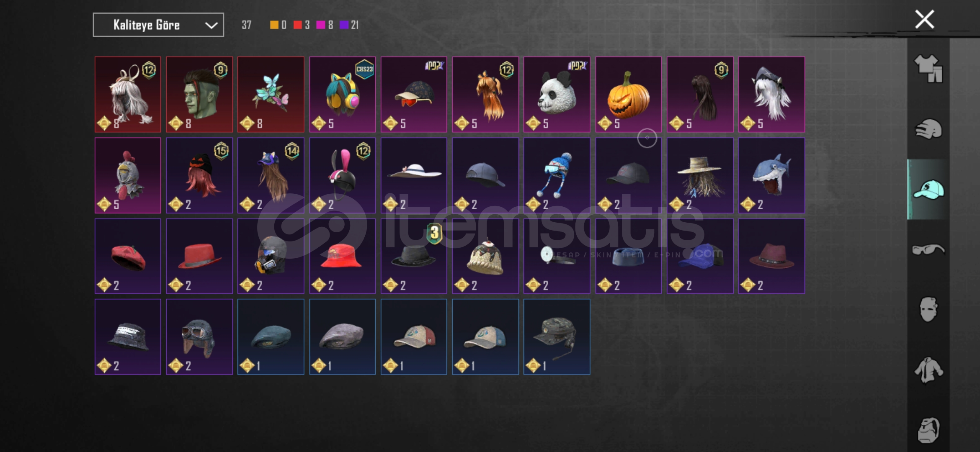Select the camo boonie hat with headset
This screenshot has height=452, width=980.
pyautogui.click(x=557, y=337)
